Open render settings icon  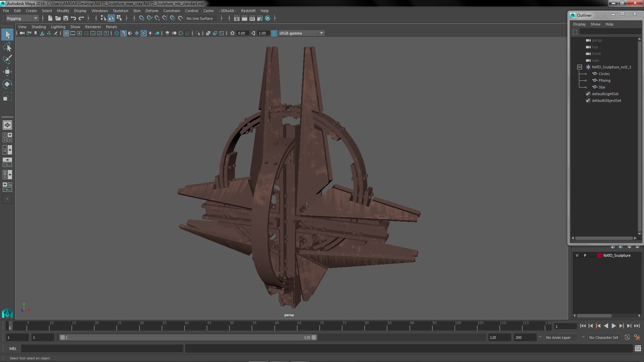(x=260, y=18)
